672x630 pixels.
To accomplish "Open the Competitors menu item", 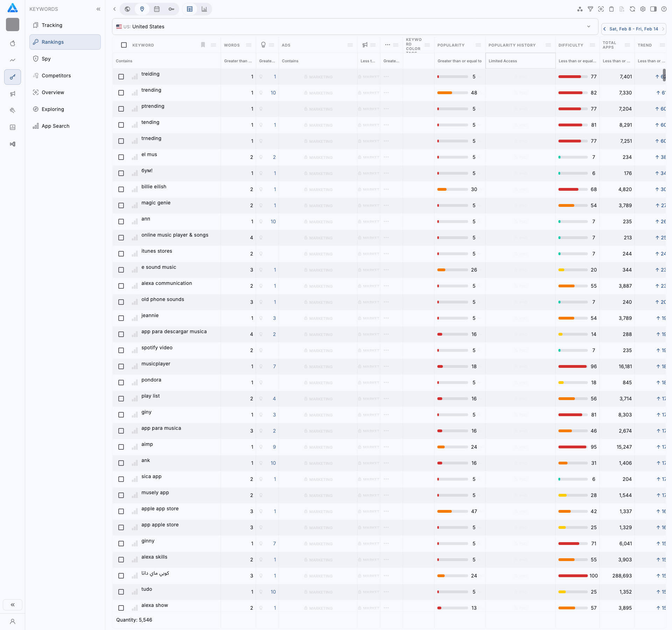I will tap(56, 76).
